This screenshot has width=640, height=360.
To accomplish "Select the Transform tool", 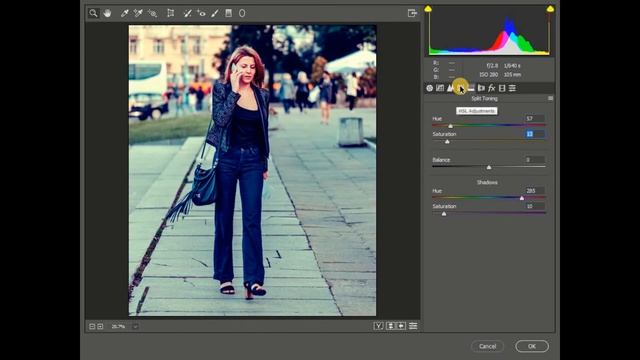I will pos(171,13).
